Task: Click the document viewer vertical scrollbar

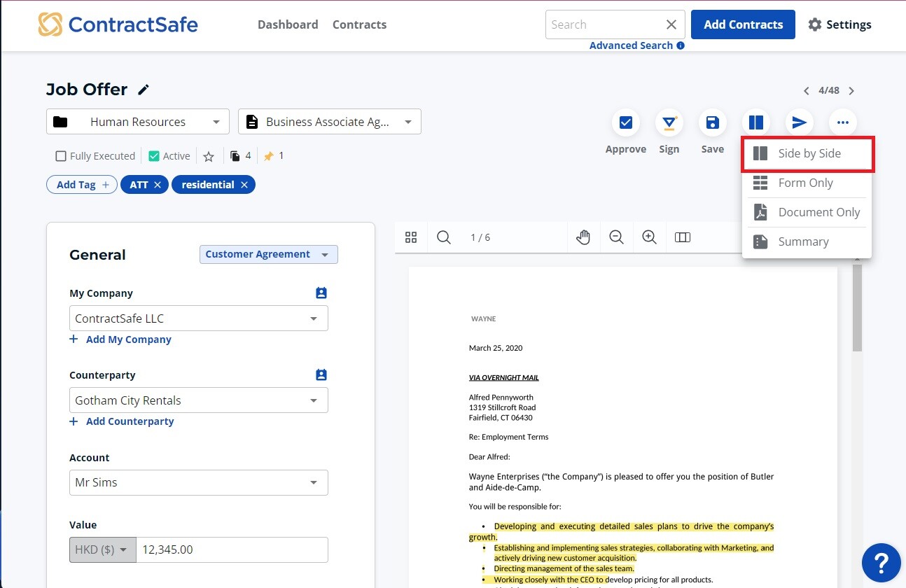Action: (857, 309)
